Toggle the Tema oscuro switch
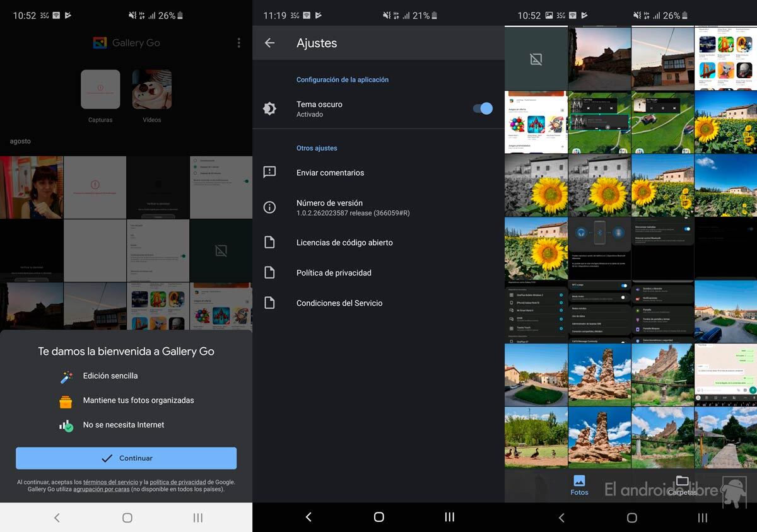The height and width of the screenshot is (532, 757). (x=483, y=108)
